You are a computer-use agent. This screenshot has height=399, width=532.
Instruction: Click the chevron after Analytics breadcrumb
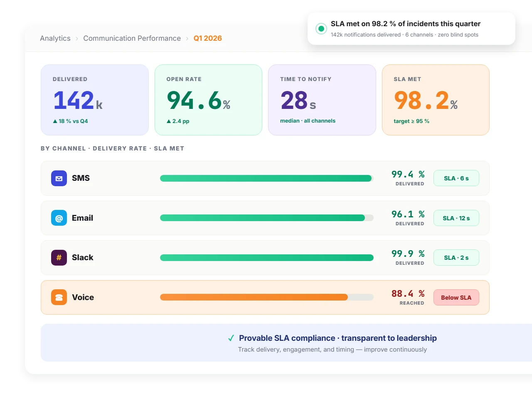[x=77, y=39]
